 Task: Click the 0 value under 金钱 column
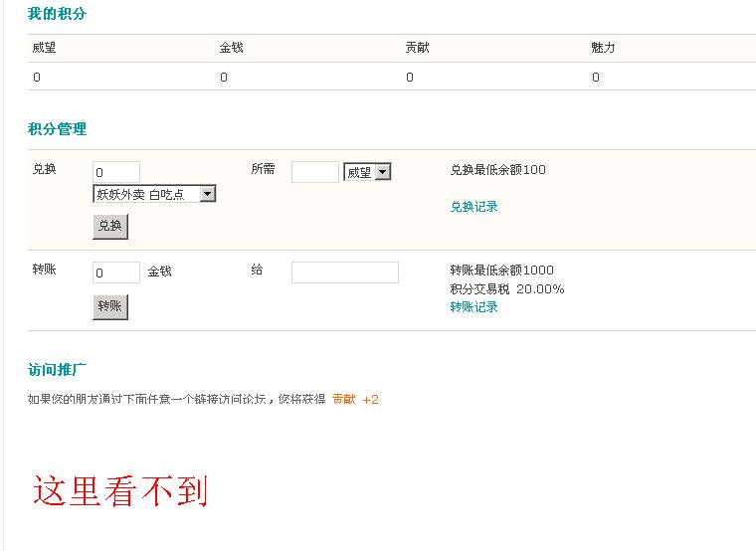(224, 78)
